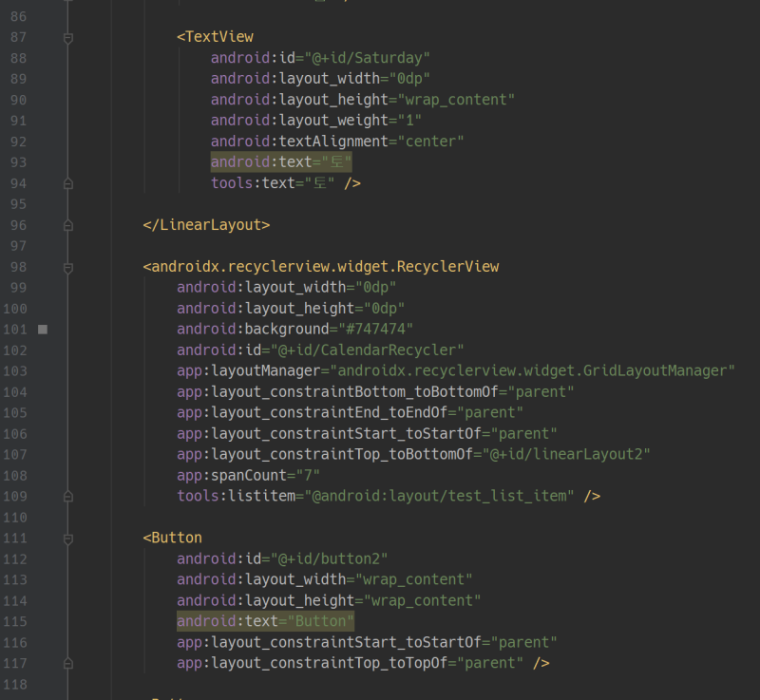This screenshot has width=760, height=700.
Task: Click layout_constraintStart_toStartOf on line 116
Action: 346,642
